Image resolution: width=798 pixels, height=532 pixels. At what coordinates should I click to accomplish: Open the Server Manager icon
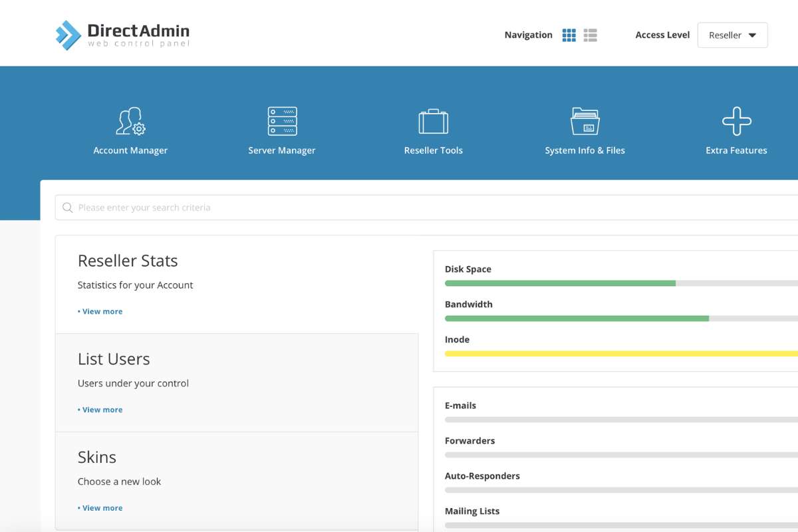(x=281, y=121)
